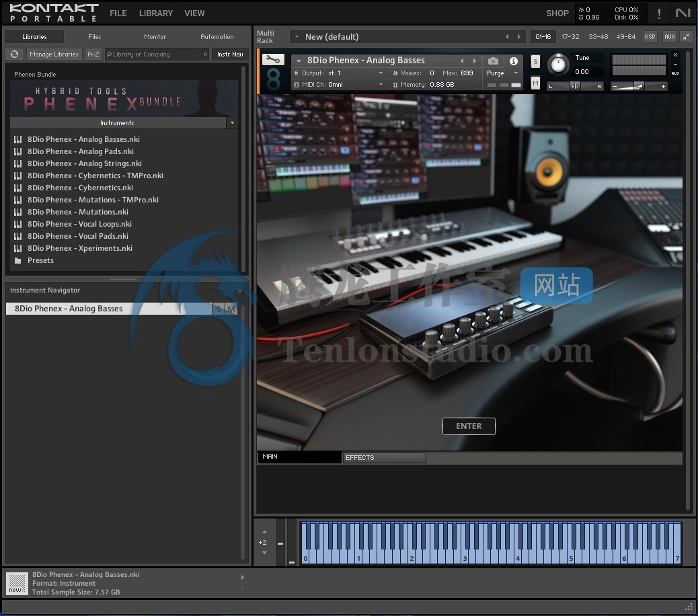This screenshot has height=616, width=698.
Task: Shift keyboard octave up
Action: coord(264,532)
